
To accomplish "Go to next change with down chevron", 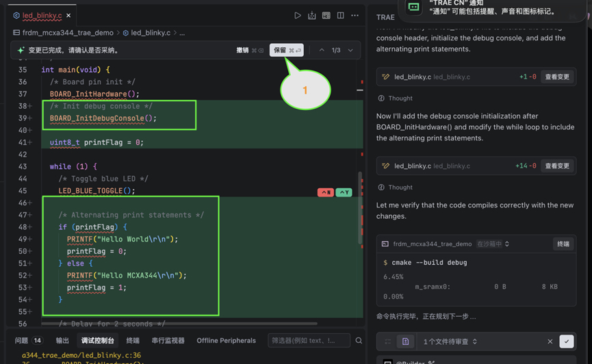I will coord(350,50).
